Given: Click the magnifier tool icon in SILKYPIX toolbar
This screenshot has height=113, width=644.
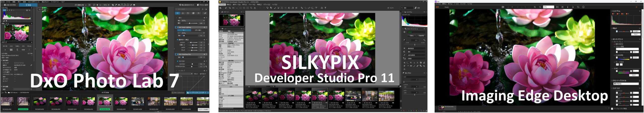Looking at the screenshot, I should pyautogui.click(x=251, y=8).
